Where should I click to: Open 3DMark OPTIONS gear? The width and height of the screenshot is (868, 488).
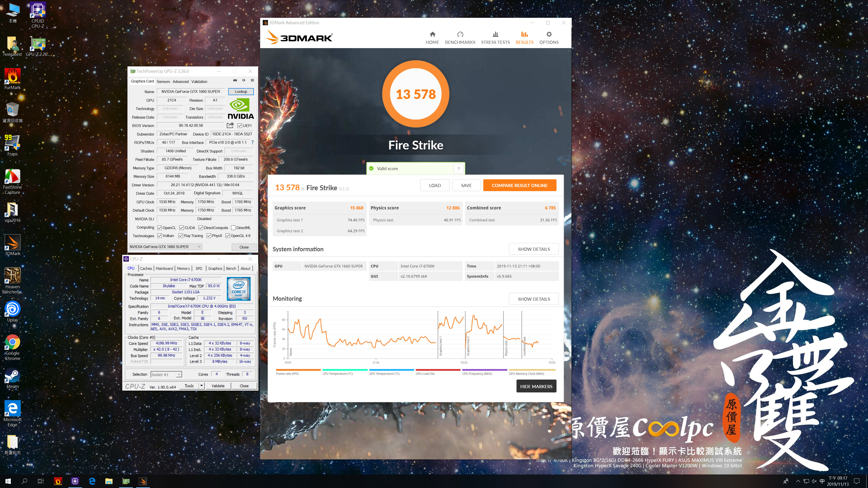pyautogui.click(x=549, y=38)
